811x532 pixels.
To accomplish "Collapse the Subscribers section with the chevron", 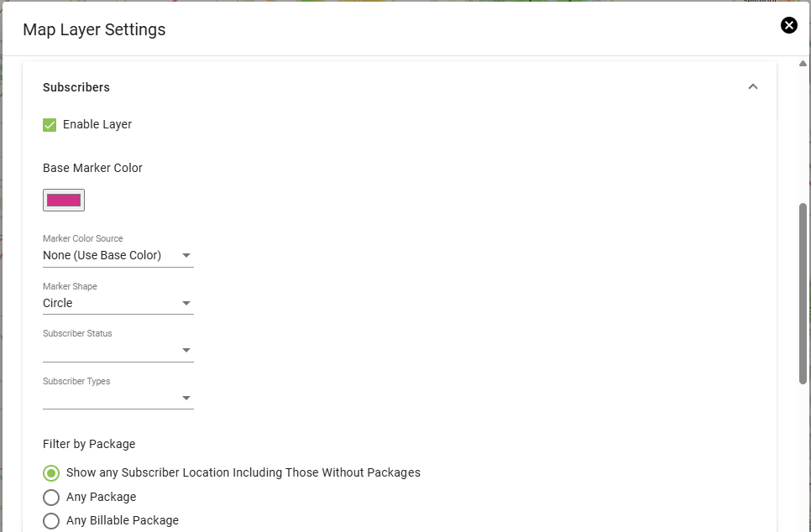I will pos(752,87).
